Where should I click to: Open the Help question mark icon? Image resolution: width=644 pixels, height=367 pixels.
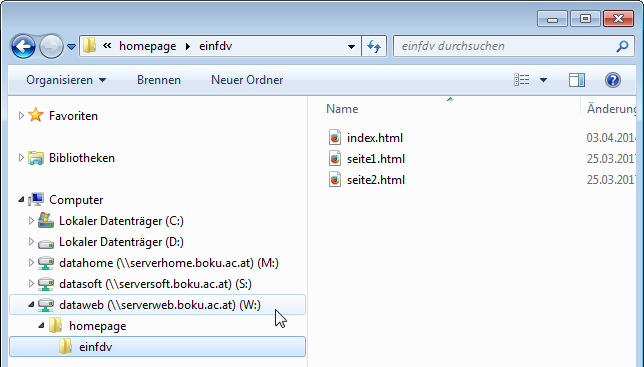point(612,80)
